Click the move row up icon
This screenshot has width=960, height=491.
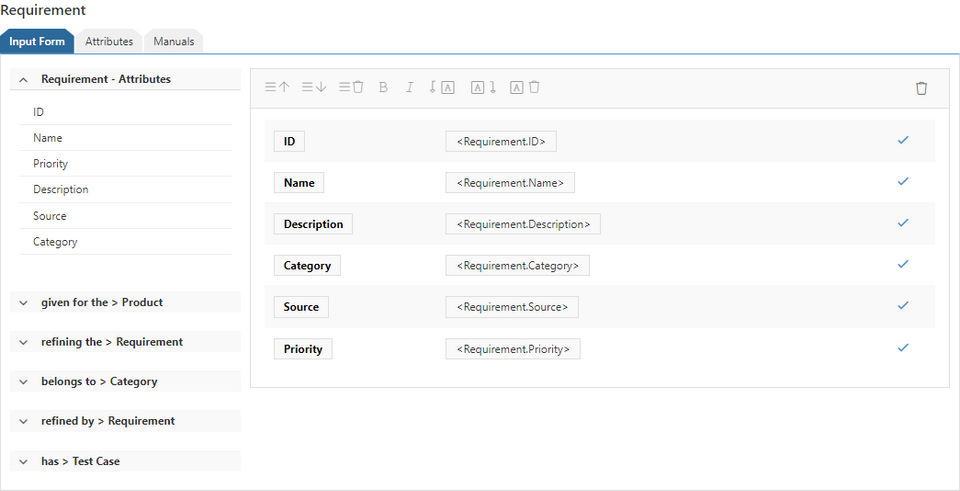tap(277, 88)
